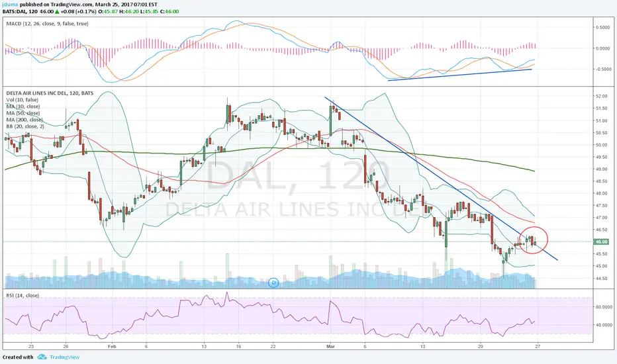Viewport: 617px width, 364px height.
Task: Click the 52.00 price axis label
Action: tap(601, 97)
